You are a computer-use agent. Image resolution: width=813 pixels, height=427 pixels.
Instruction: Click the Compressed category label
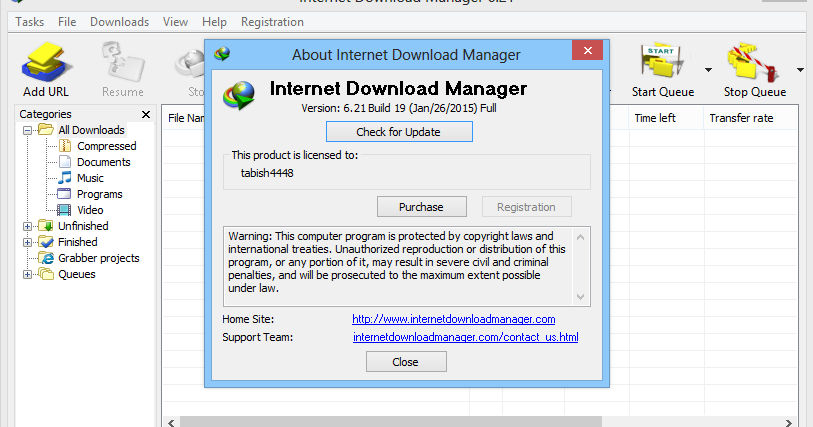point(107,146)
